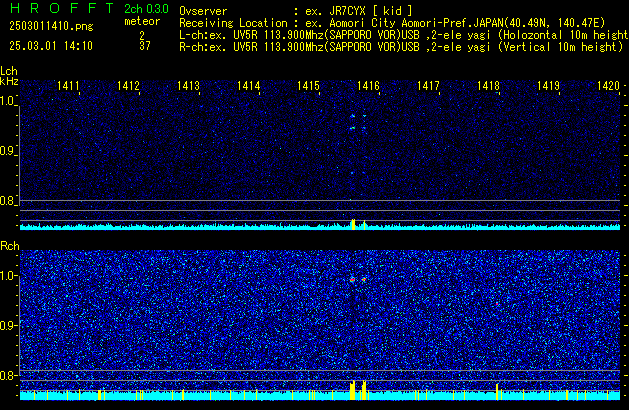Click the 1419 time axis label
The height and width of the screenshot is (410, 629).
(x=548, y=86)
